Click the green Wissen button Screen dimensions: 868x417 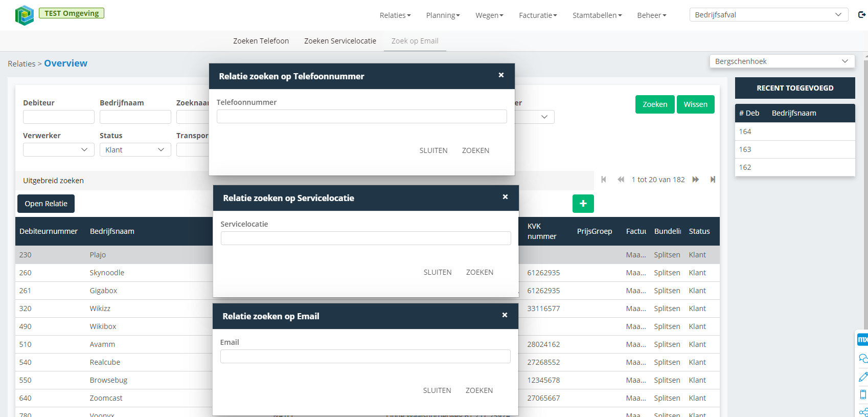696,104
